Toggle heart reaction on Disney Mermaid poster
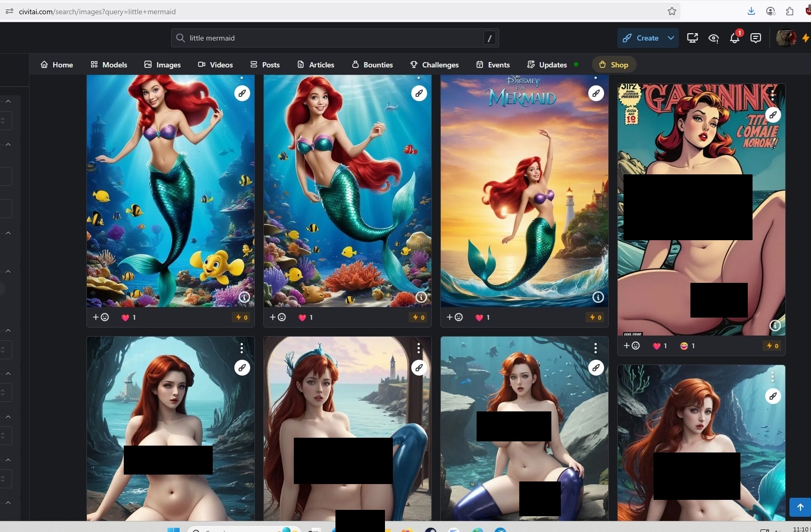This screenshot has width=811, height=532. pos(483,317)
